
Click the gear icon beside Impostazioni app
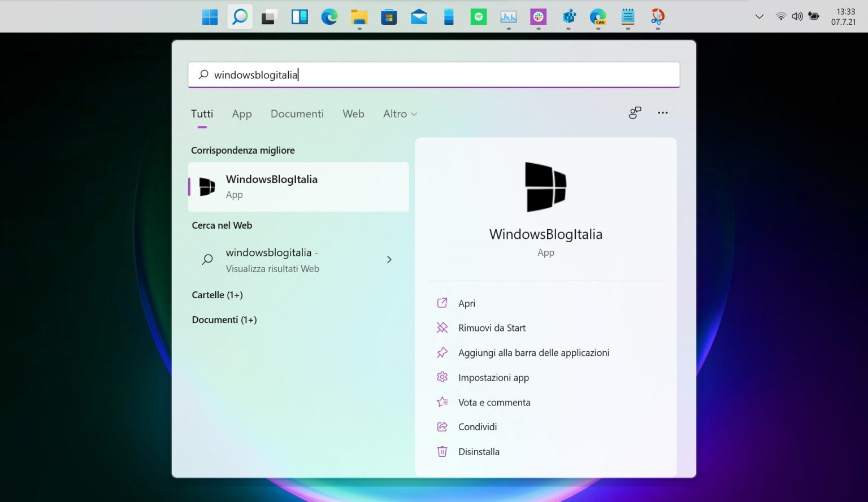coord(442,377)
